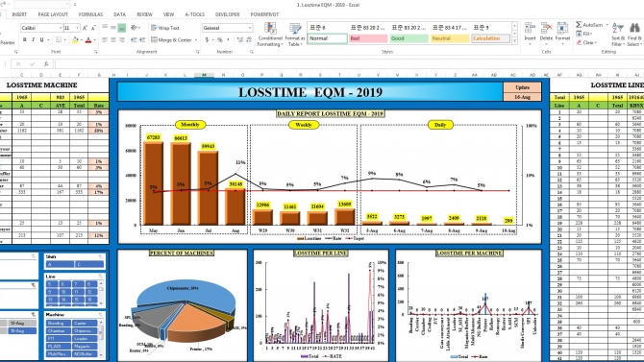The height and width of the screenshot is (362, 644).
Task: Select middle align icon in Alignment
Action: pyautogui.click(x=113, y=28)
